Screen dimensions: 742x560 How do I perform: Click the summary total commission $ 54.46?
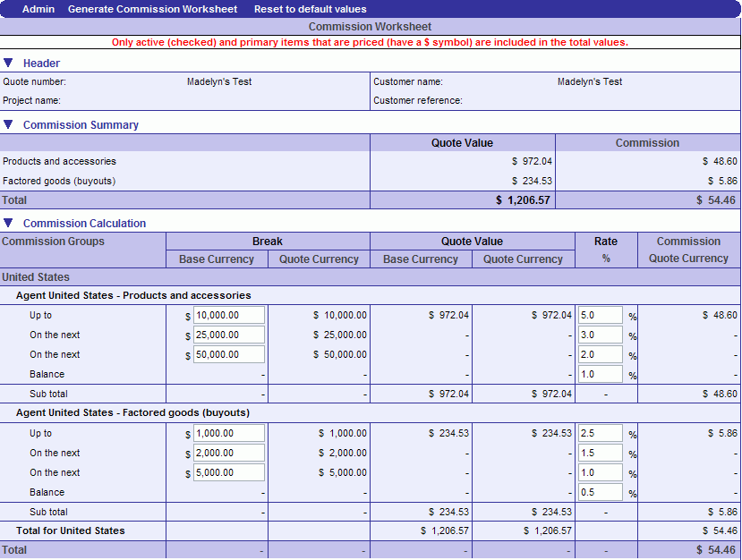(716, 200)
